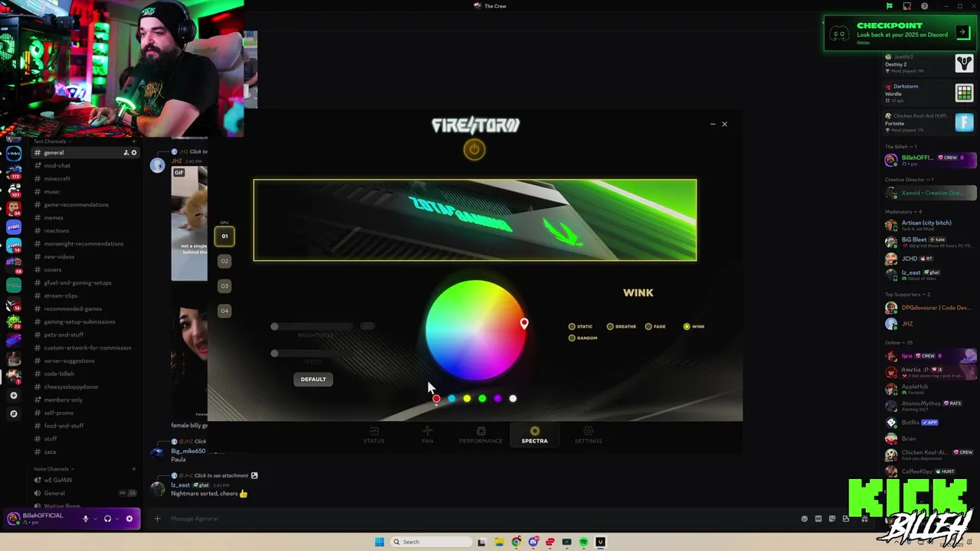980x551 pixels.
Task: Click the Zotac Gaming GPU preview image
Action: (x=475, y=220)
